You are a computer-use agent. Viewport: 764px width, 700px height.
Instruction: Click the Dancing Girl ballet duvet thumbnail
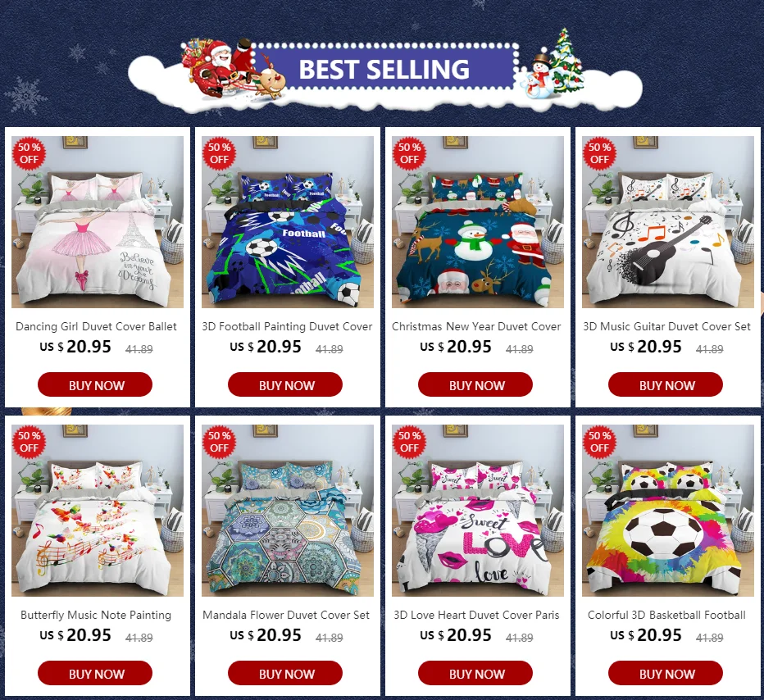[98, 221]
